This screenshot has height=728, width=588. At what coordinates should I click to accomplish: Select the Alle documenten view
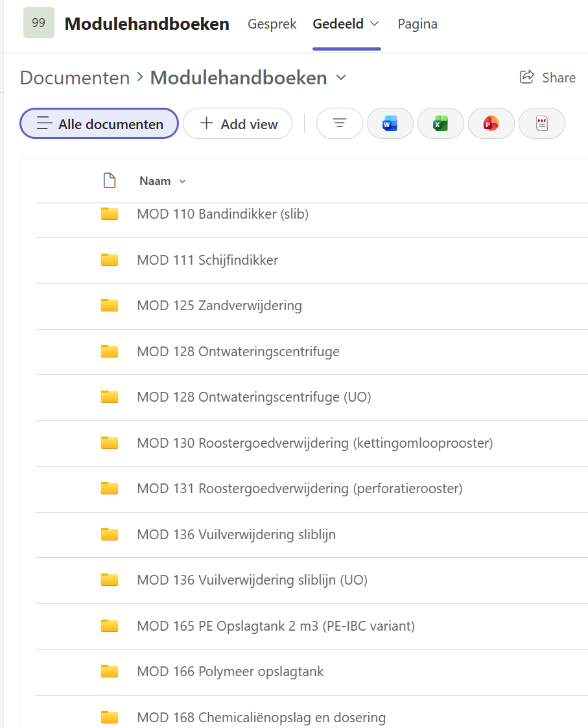99,123
